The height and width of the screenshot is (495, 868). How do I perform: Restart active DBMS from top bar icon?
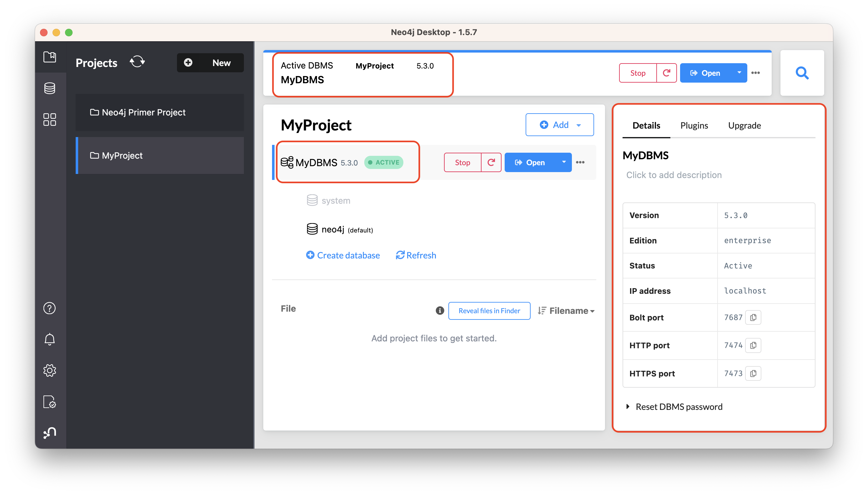click(x=666, y=73)
